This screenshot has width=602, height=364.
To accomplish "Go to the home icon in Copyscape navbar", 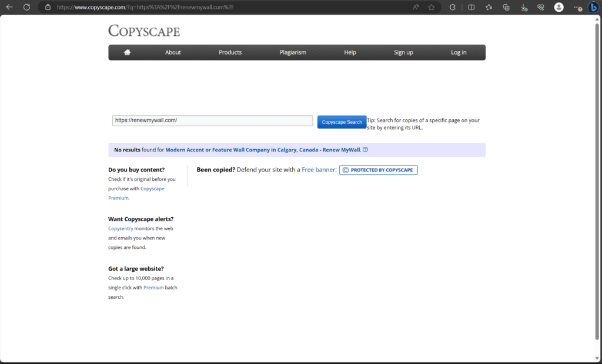I will [127, 52].
